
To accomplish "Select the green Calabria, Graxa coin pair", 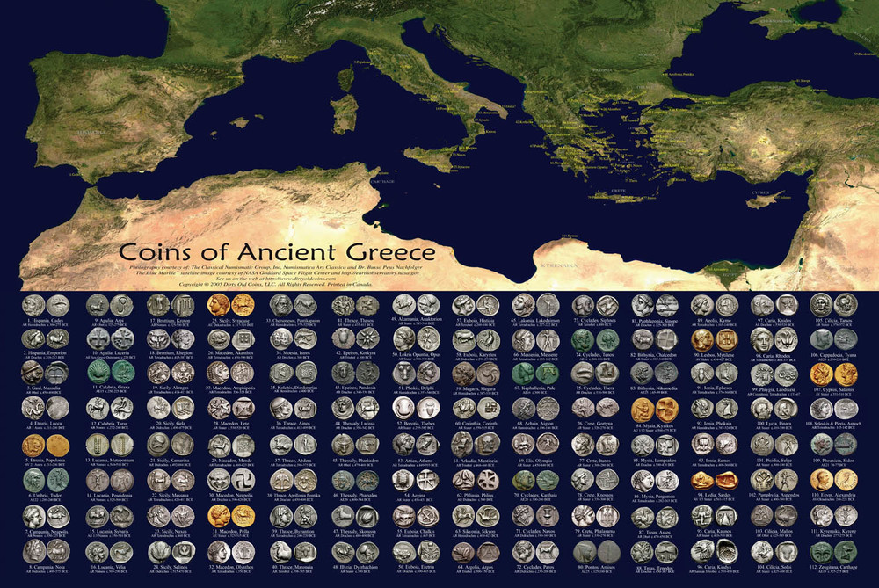I will click(109, 373).
